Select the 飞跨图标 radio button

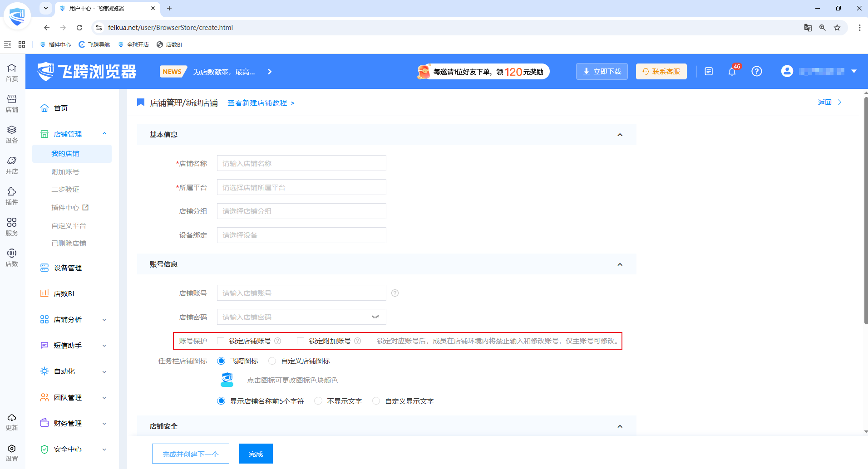(221, 361)
